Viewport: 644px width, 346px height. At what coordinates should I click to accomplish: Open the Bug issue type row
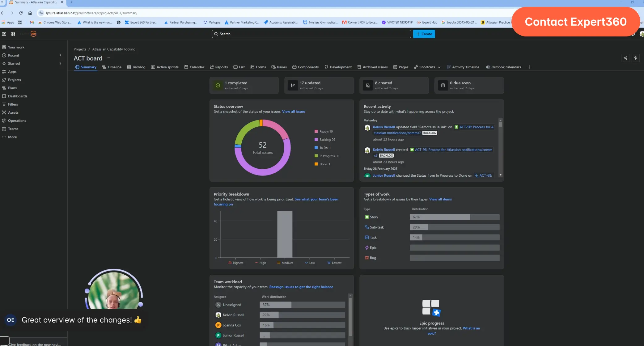[431, 258]
